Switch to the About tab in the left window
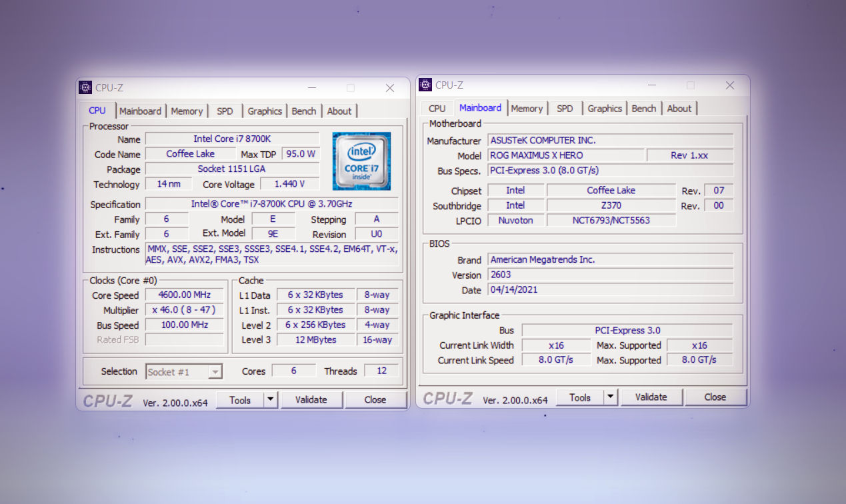The image size is (846, 504). point(339,111)
